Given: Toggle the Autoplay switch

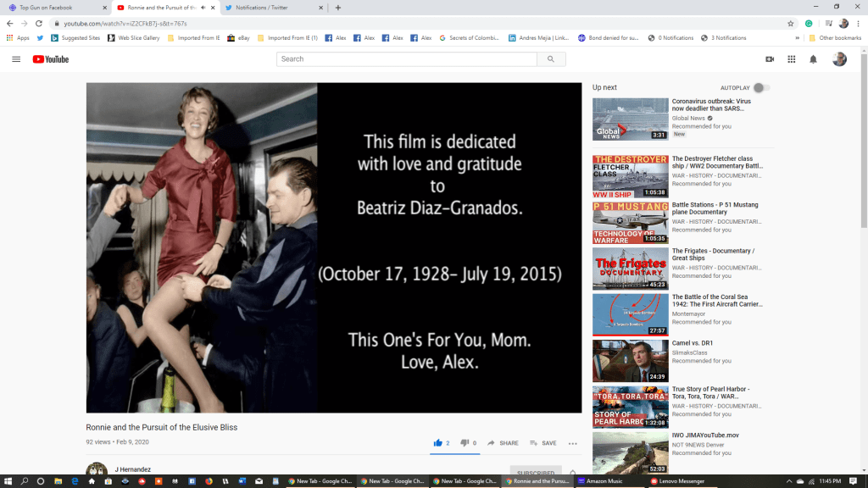Looking at the screenshot, I should 762,88.
